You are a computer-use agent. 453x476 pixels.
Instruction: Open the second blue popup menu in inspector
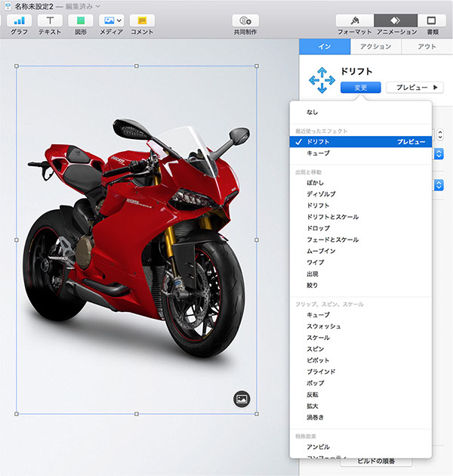click(439, 185)
